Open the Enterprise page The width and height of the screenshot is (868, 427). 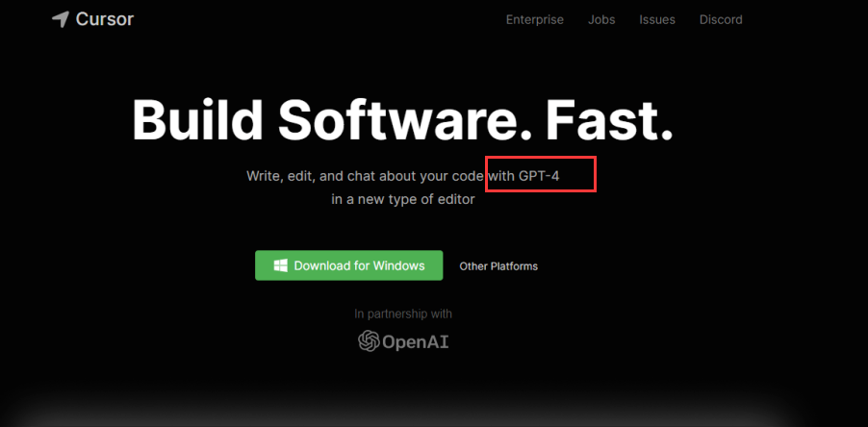535,20
